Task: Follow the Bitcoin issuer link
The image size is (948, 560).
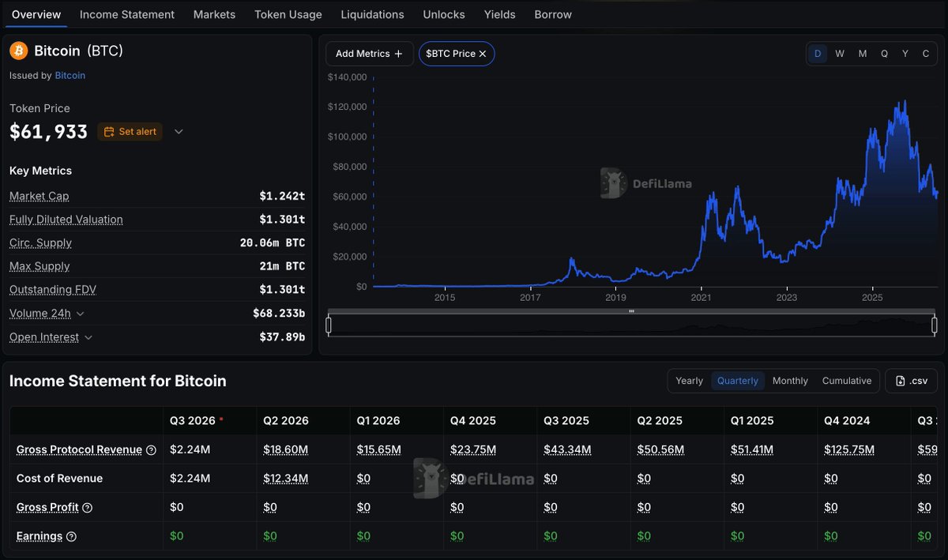Action: click(x=70, y=76)
